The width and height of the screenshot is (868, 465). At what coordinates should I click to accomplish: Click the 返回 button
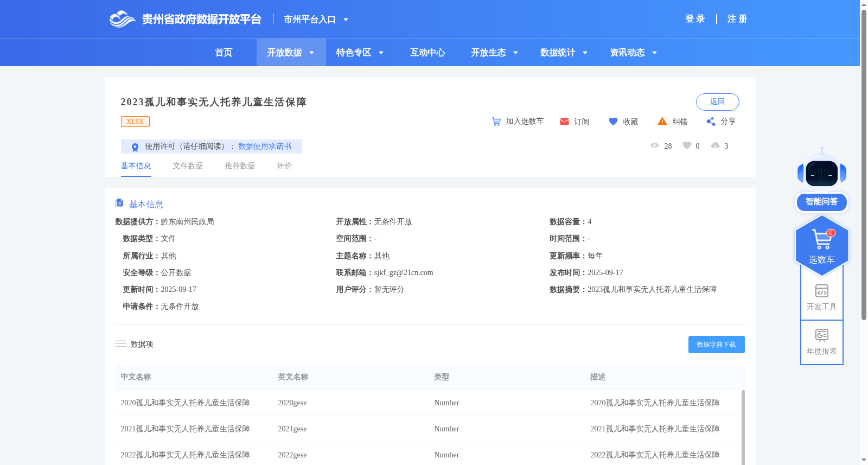(x=717, y=102)
